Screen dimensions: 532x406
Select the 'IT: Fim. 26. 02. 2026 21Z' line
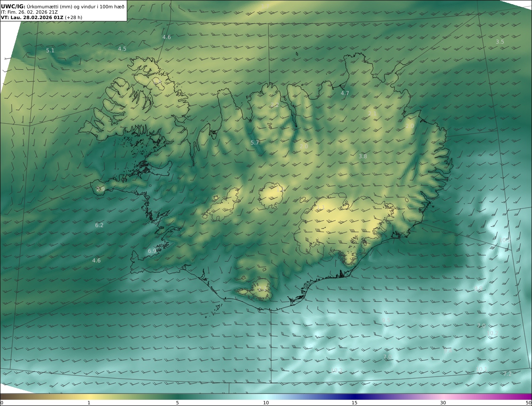(x=30, y=12)
